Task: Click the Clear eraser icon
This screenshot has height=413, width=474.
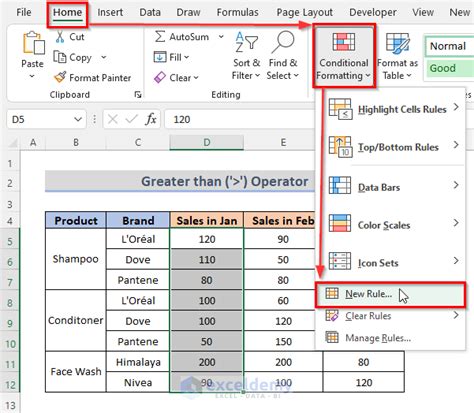Action: 160,77
